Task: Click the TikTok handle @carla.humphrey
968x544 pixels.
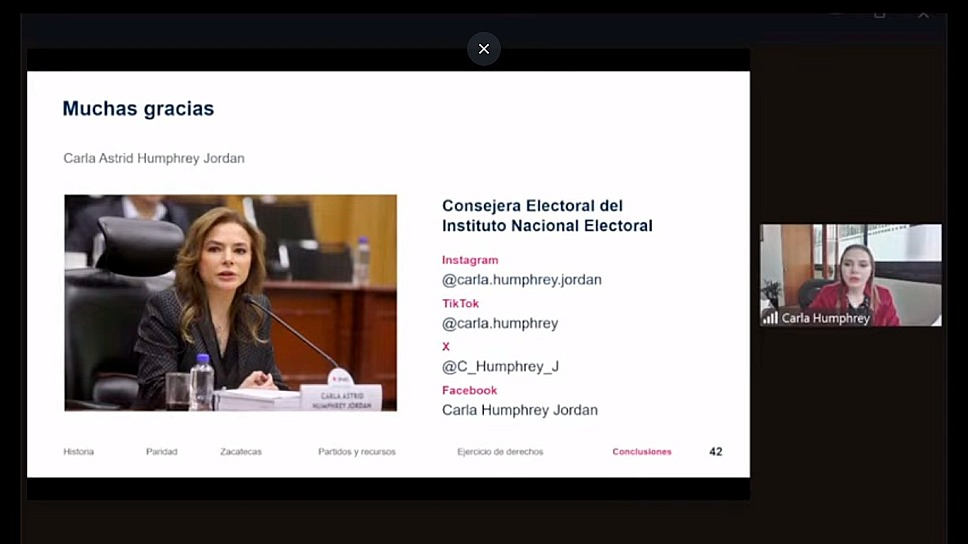Action: [500, 323]
